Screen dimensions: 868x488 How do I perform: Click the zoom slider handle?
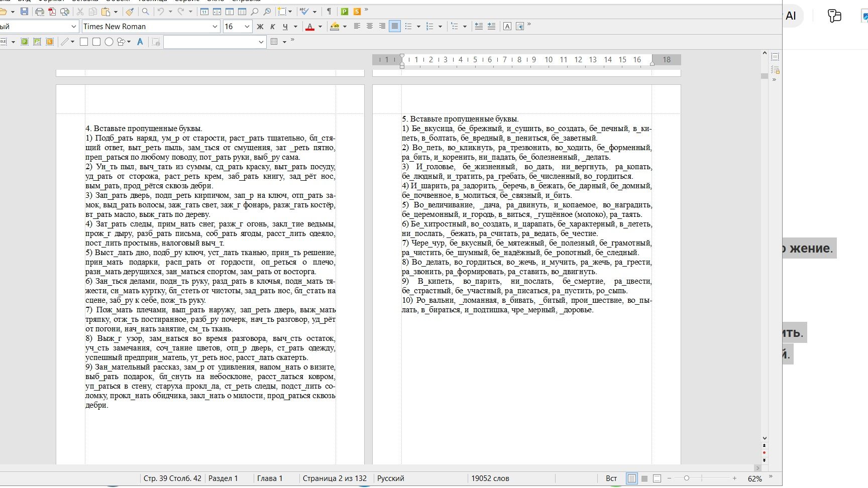(x=686, y=478)
